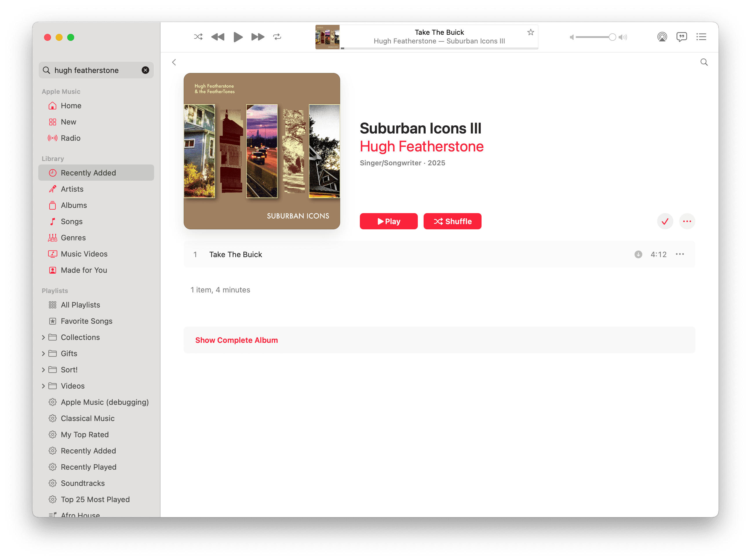
Task: Go back with the left chevron
Action: click(174, 62)
